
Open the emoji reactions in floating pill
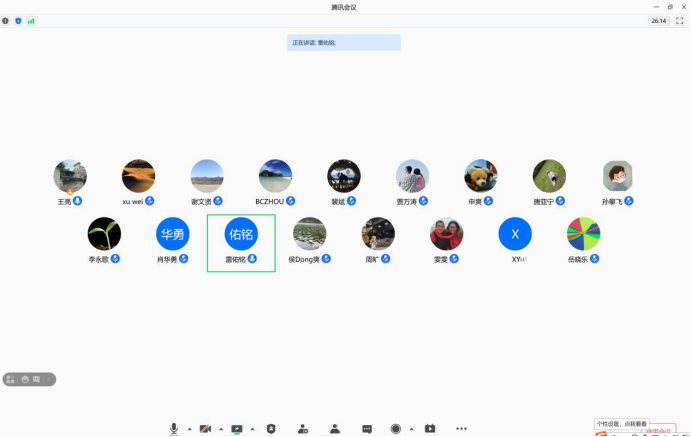tap(24, 379)
